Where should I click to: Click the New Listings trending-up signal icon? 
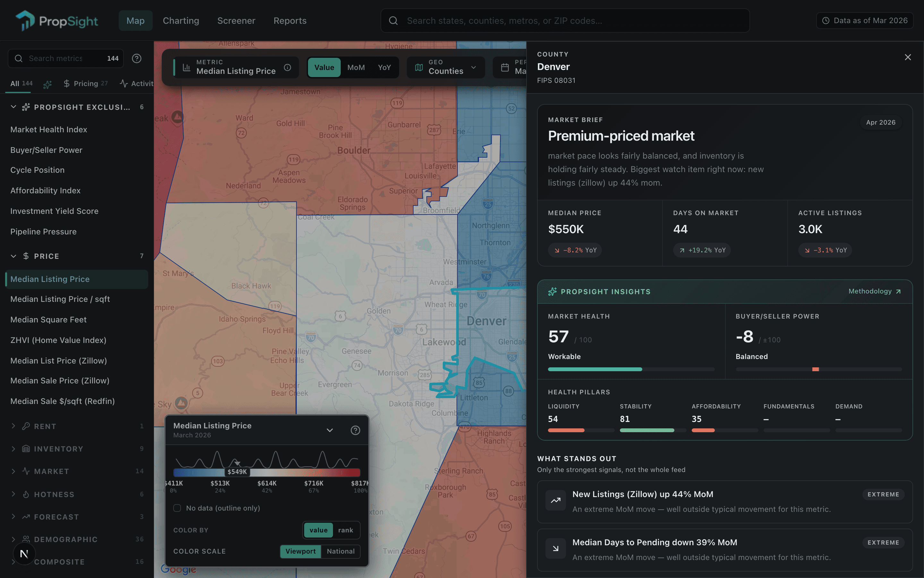point(556,500)
